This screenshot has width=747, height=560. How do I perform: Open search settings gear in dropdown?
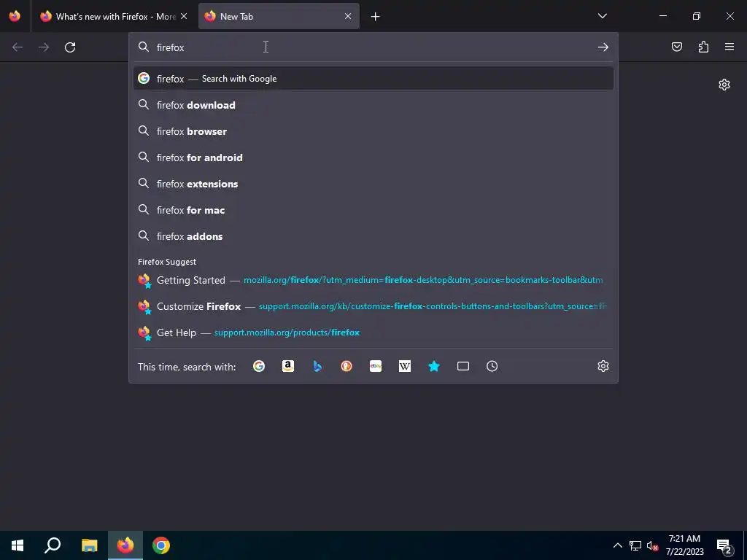click(x=603, y=366)
